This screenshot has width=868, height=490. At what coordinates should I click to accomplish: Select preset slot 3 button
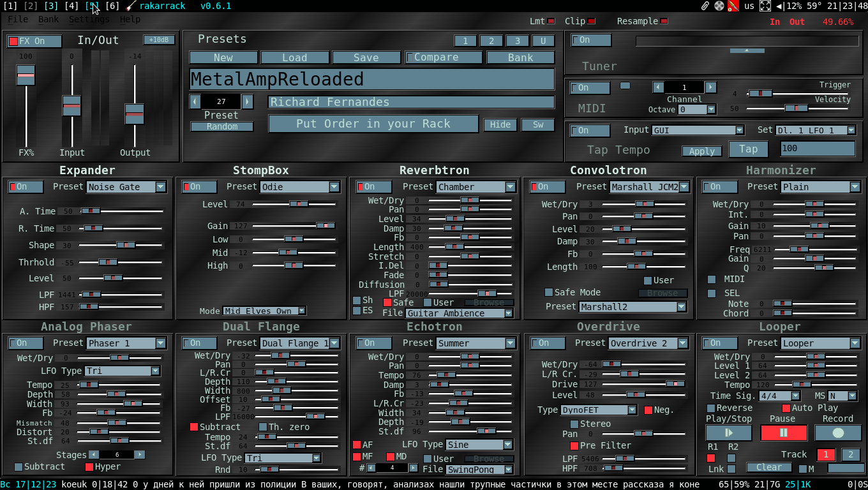coord(517,41)
